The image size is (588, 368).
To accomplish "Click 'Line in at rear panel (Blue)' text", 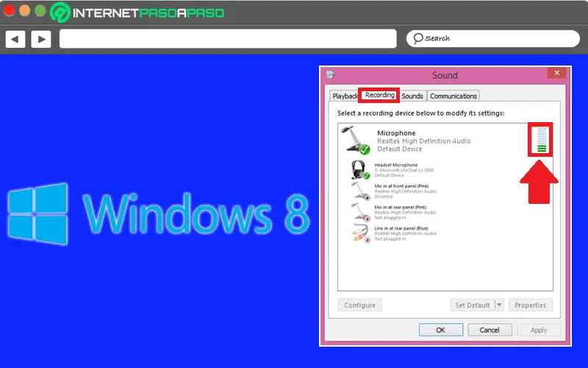I will click(401, 228).
